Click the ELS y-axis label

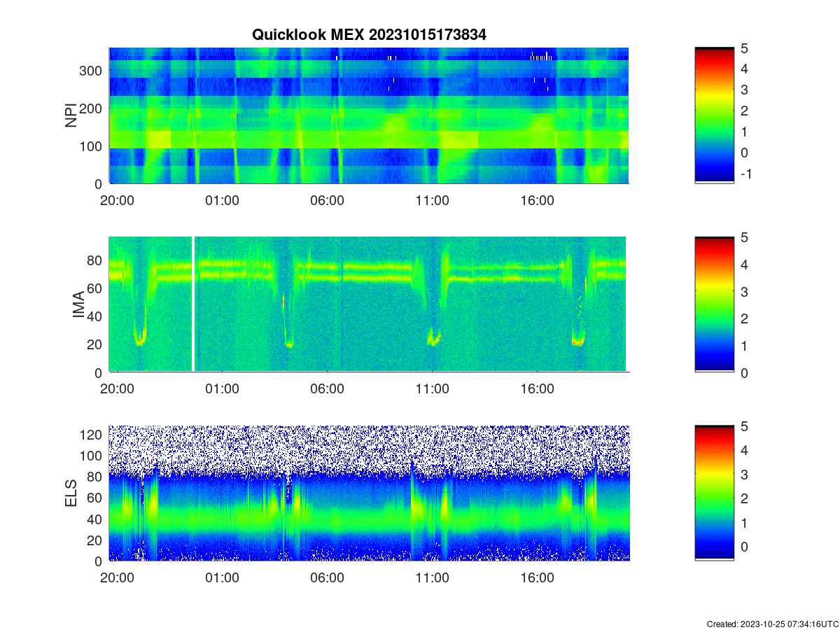pyautogui.click(x=72, y=493)
